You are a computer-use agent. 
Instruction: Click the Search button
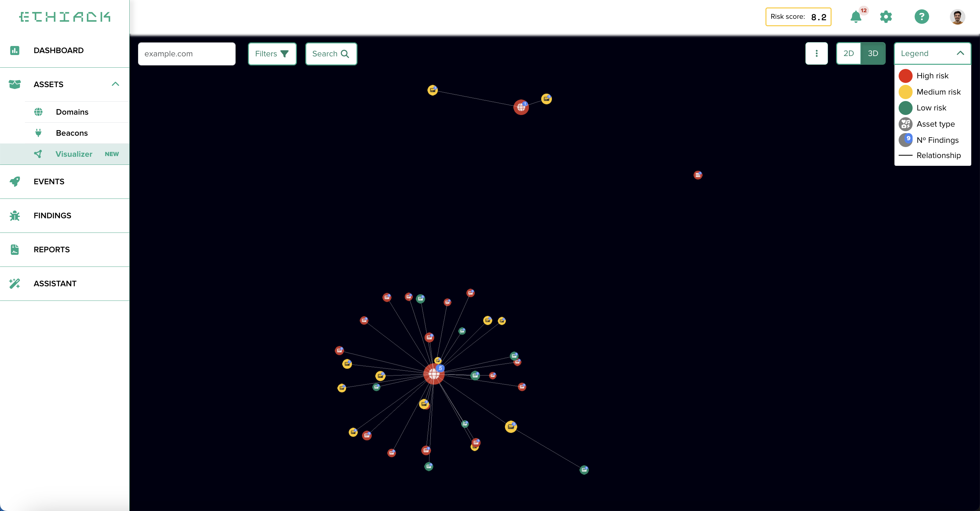pyautogui.click(x=331, y=54)
